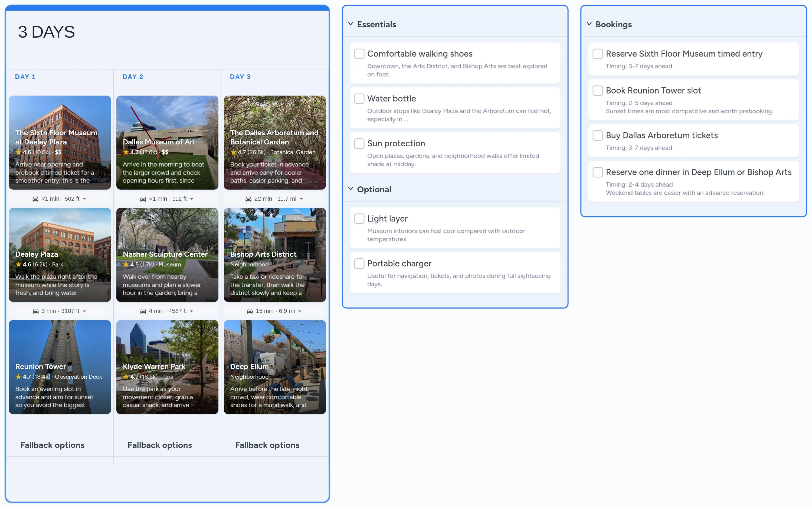Collapse the Essentials section chevron
This screenshot has height=508, width=812.
point(351,24)
